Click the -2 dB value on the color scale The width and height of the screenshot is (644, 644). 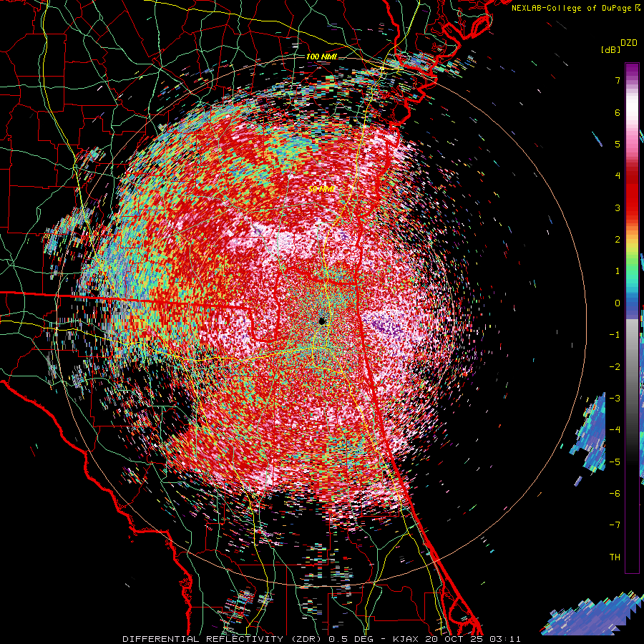click(x=615, y=367)
